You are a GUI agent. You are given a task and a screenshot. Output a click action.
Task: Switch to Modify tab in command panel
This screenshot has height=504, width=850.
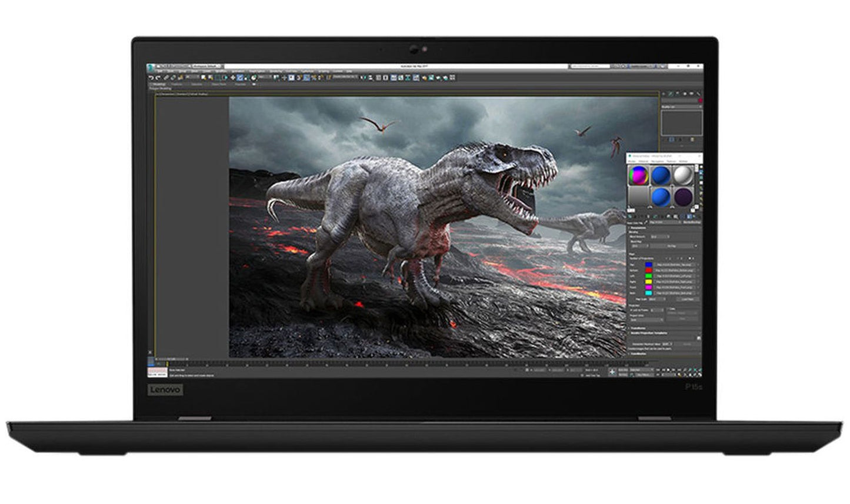pos(671,94)
